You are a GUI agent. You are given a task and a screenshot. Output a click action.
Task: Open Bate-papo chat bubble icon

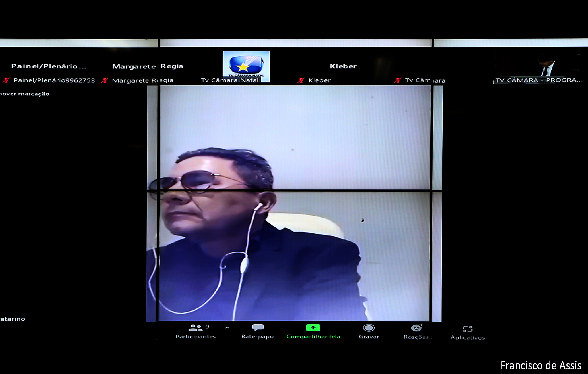click(258, 327)
